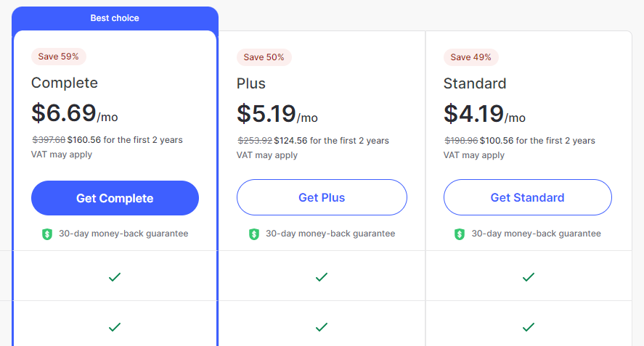Viewport: 644px width, 346px height.
Task: Click the $4.19/mo Standard price
Action: point(485,114)
